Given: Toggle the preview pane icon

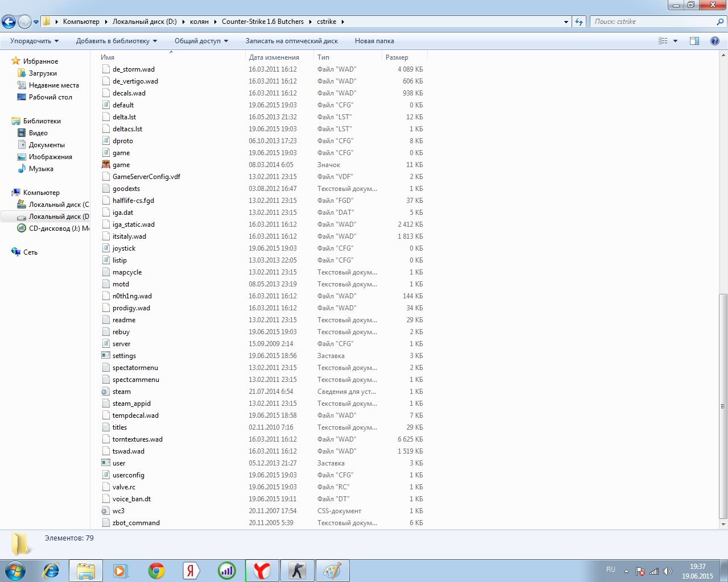Looking at the screenshot, I should 694,41.
